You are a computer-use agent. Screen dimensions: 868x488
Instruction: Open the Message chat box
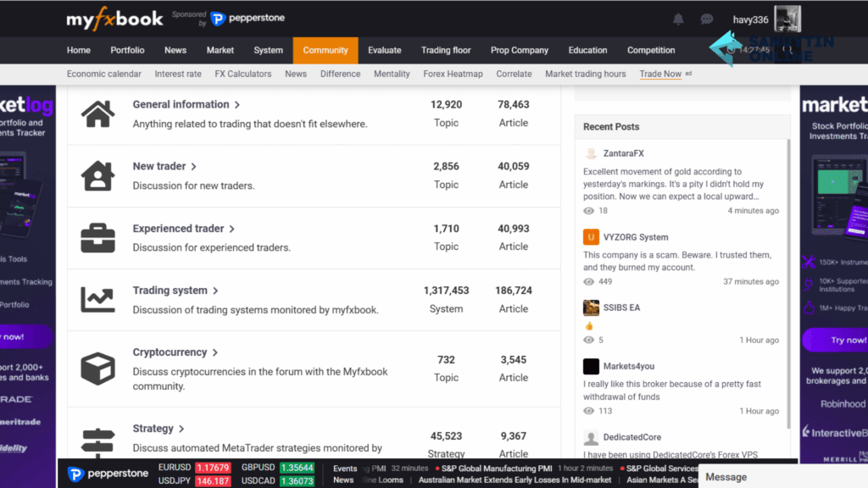(782, 477)
